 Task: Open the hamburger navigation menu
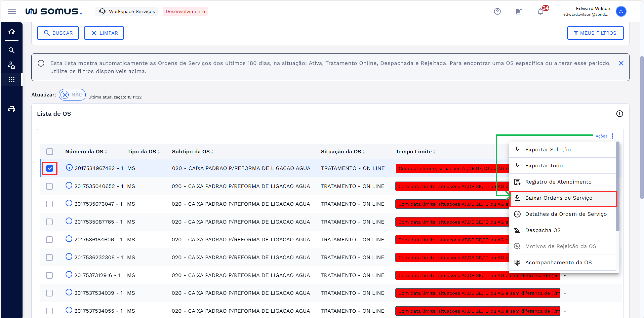coord(12,11)
